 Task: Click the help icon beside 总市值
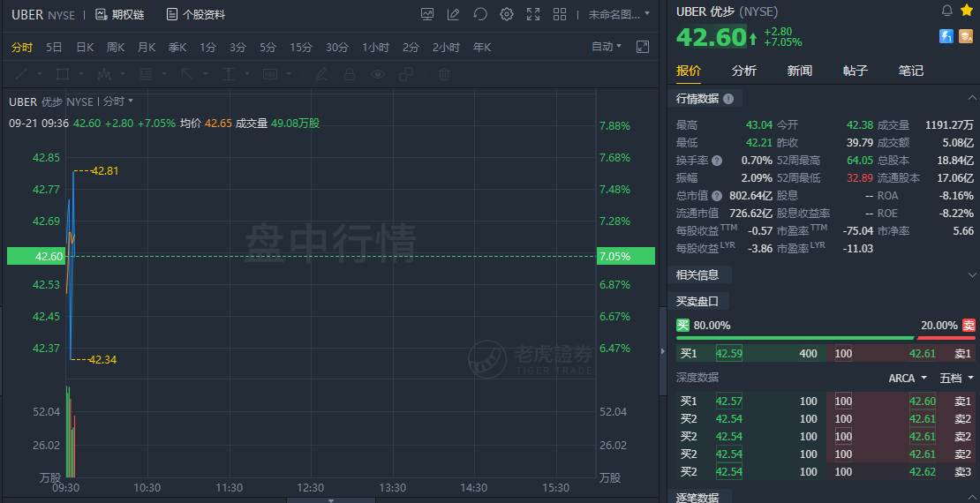point(717,196)
